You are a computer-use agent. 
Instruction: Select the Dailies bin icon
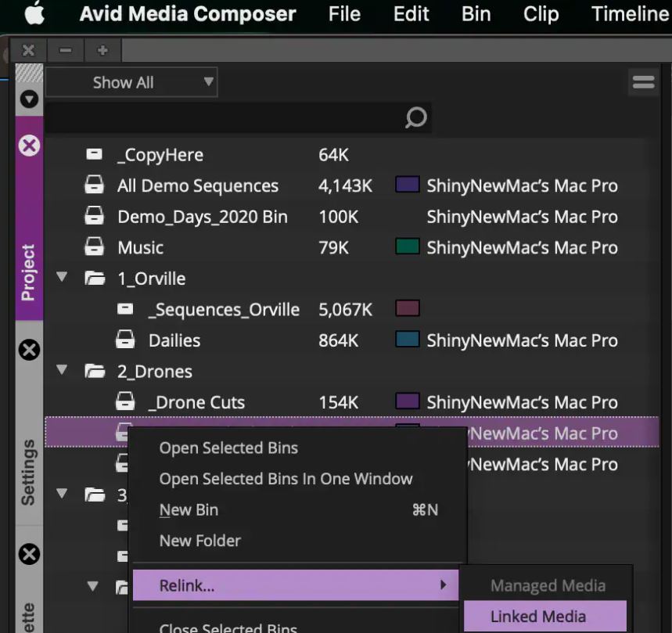click(125, 340)
